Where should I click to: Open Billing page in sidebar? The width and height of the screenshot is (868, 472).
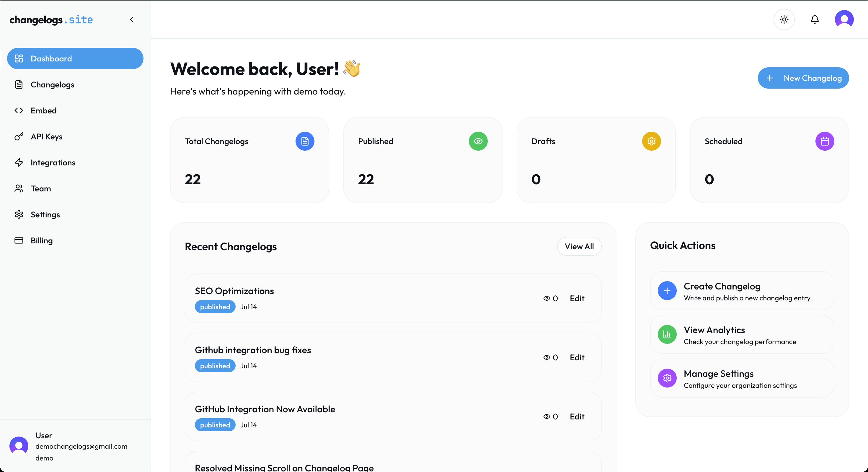pos(75,240)
